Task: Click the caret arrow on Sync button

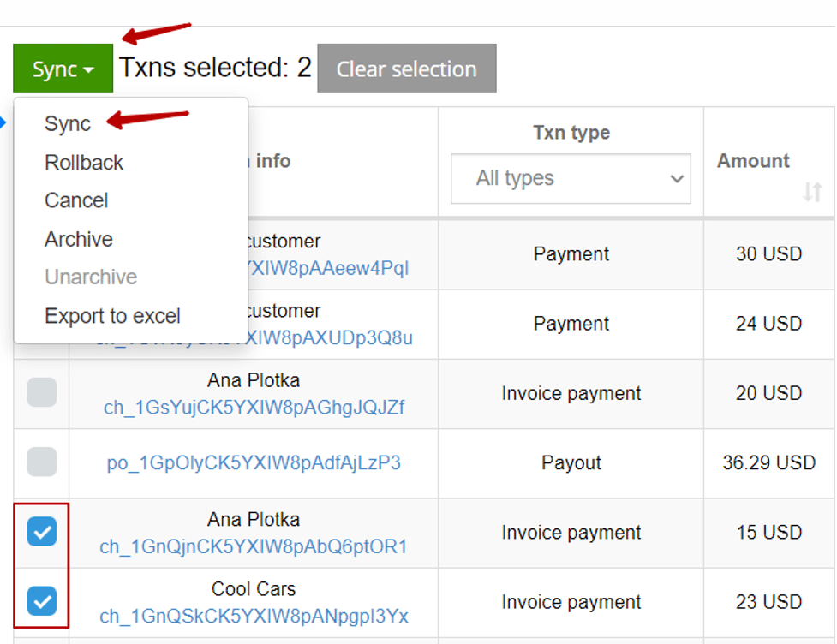Action: [x=88, y=70]
